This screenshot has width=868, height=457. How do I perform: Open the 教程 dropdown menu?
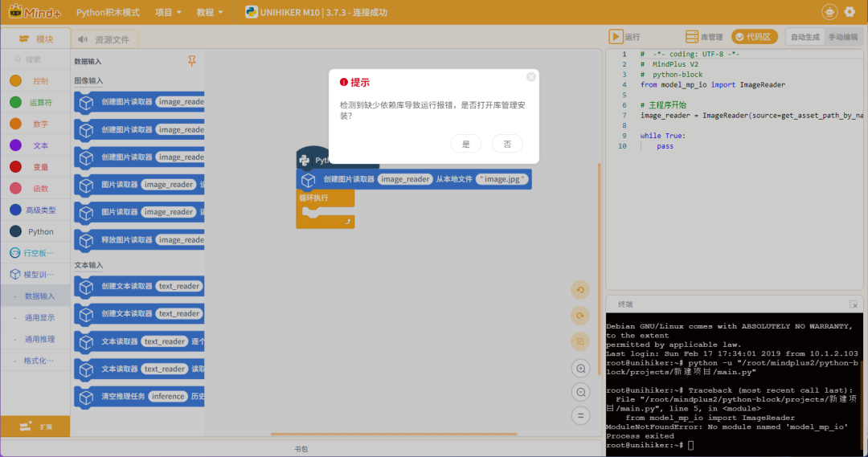click(x=209, y=12)
